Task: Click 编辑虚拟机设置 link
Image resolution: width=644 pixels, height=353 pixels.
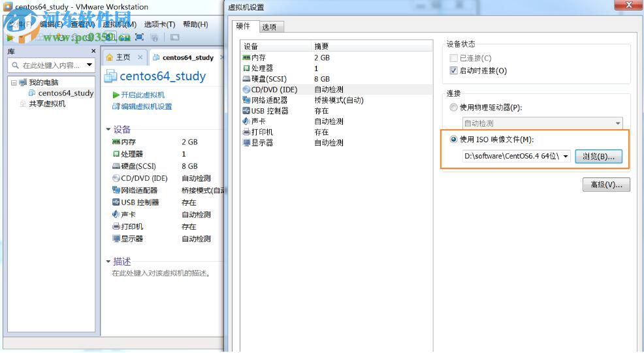Action: 142,107
